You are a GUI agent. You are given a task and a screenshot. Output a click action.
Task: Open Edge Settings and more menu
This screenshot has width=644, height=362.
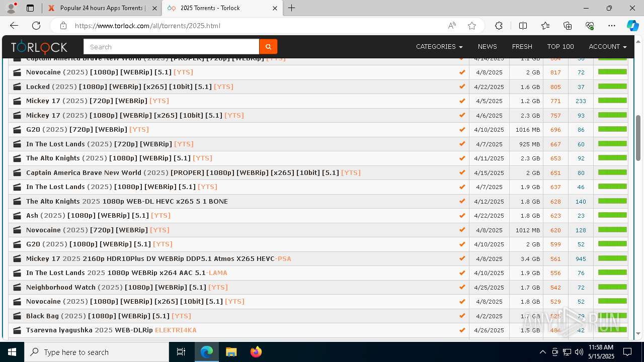(x=612, y=26)
